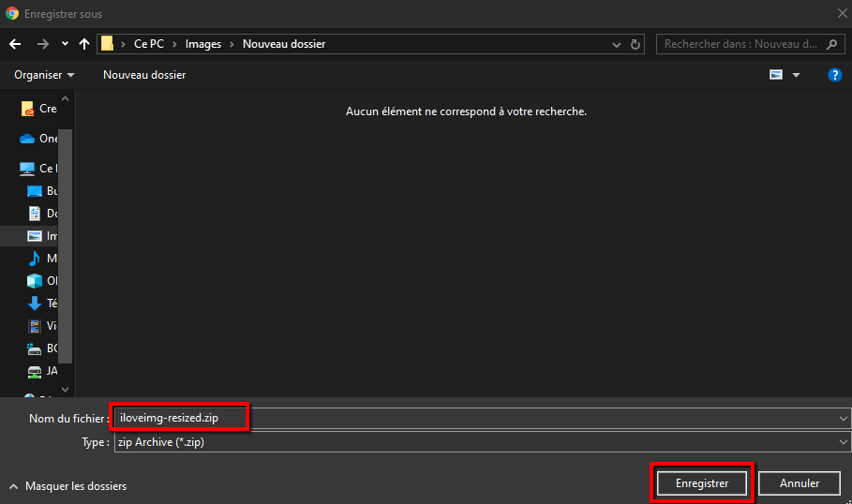Change the view layout icon
Image resolution: width=852 pixels, height=504 pixels.
[776, 75]
